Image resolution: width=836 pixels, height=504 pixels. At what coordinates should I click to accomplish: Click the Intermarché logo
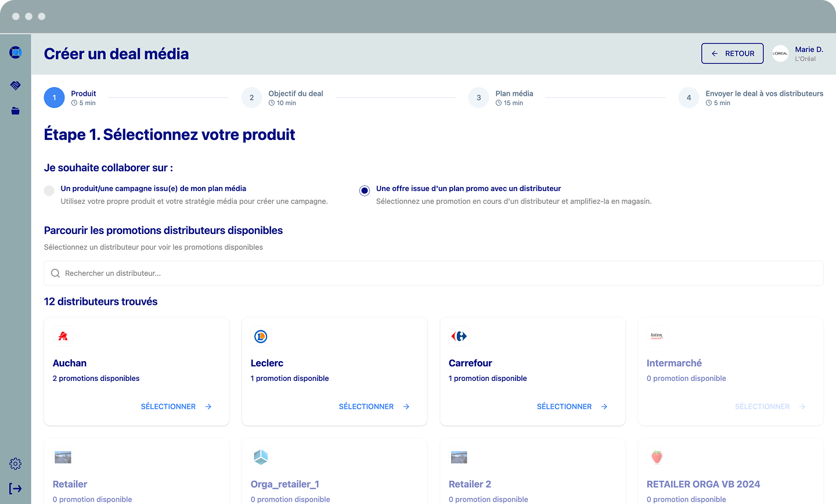point(657,336)
